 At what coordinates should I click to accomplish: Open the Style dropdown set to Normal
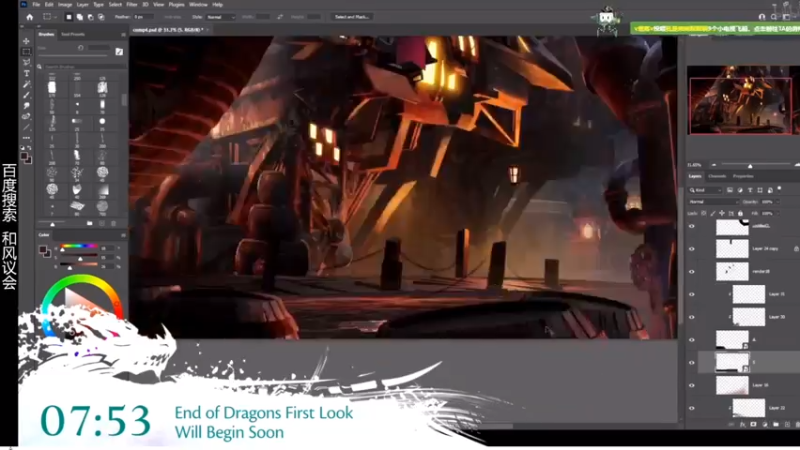tap(221, 17)
